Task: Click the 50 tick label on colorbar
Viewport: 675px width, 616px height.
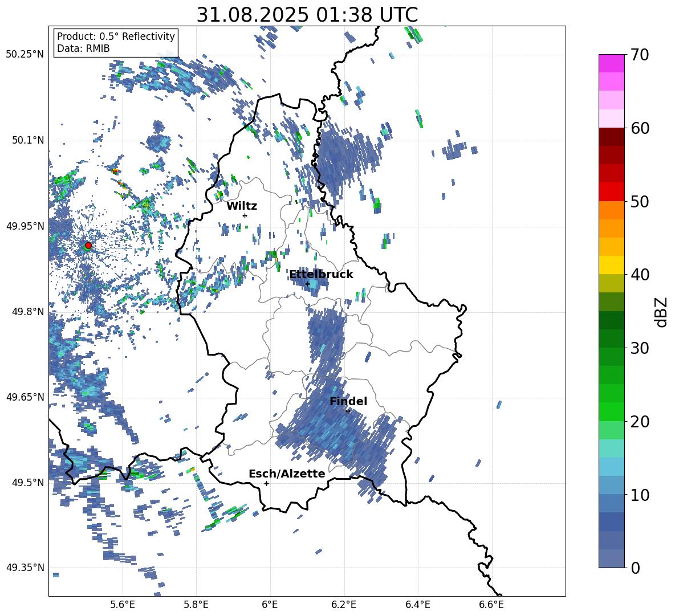Action: [640, 201]
